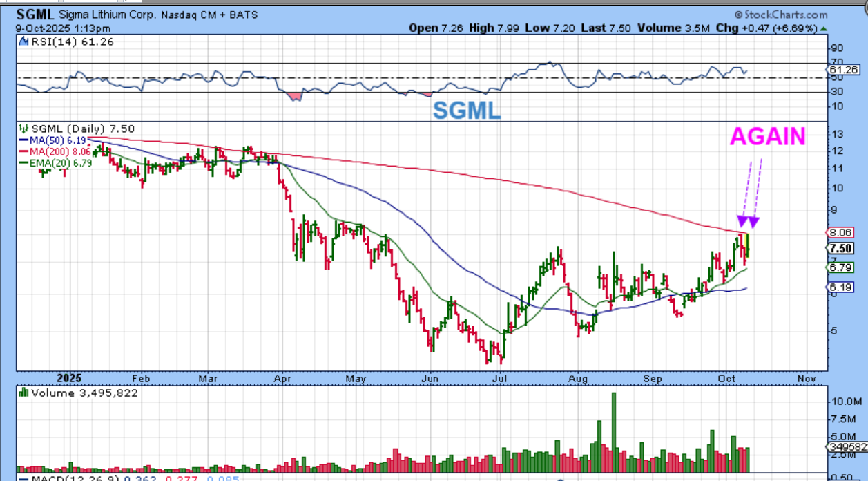This screenshot has width=868, height=481.
Task: Click the red dash before MA(200) legend
Action: (24, 151)
